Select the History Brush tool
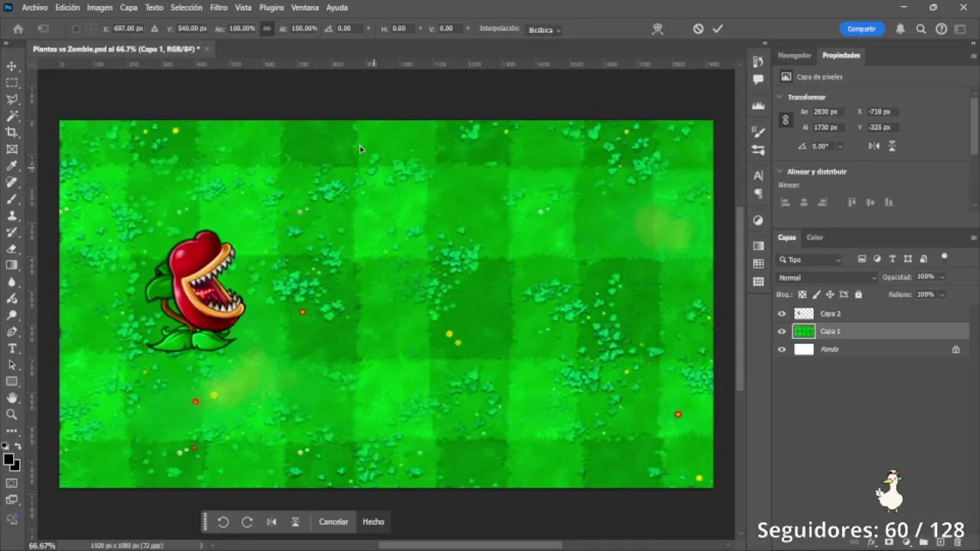This screenshot has height=551, width=980. point(11,232)
